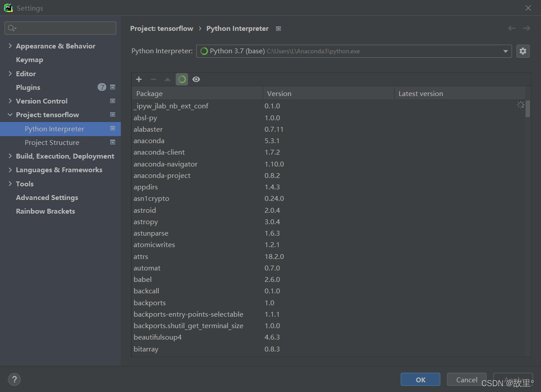Select the _ipyw_jlab_nb_ext_conf package row

tap(328, 106)
